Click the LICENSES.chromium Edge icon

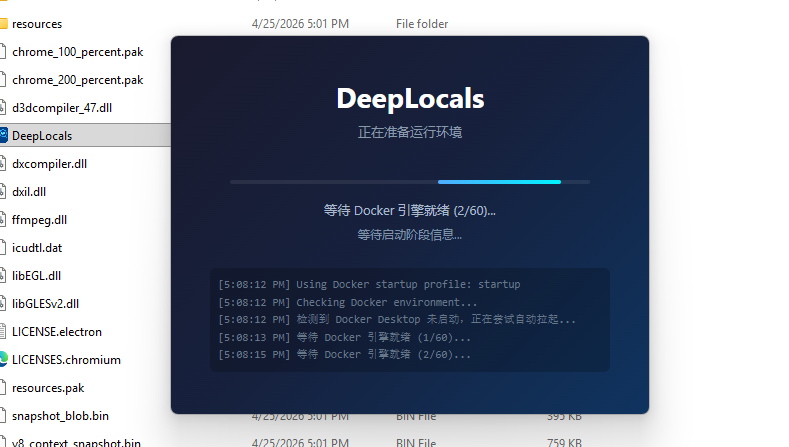coord(4,359)
